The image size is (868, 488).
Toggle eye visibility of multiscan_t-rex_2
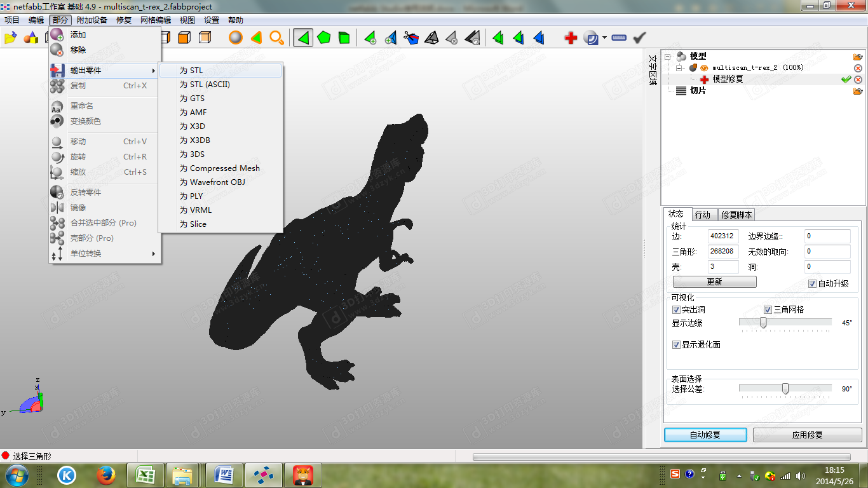pos(705,68)
